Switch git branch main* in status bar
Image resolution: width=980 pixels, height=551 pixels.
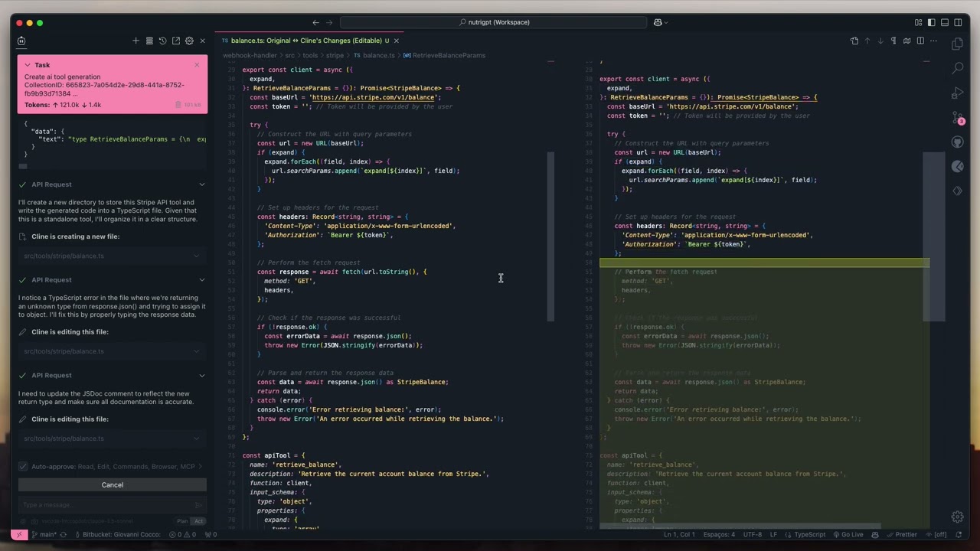pos(44,534)
